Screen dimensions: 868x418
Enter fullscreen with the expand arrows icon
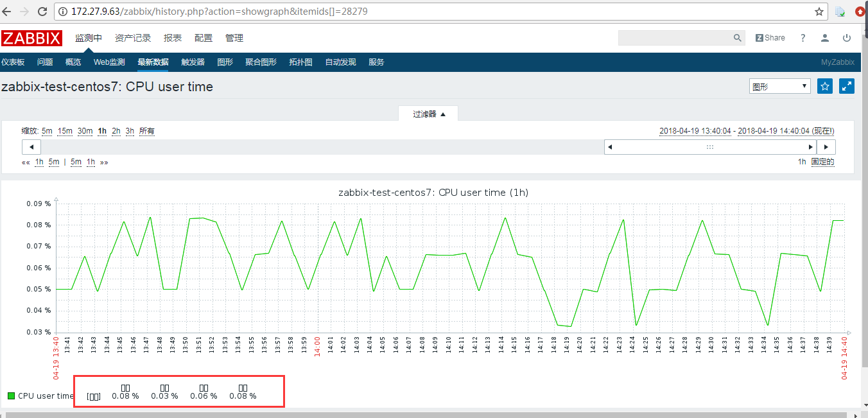click(846, 85)
